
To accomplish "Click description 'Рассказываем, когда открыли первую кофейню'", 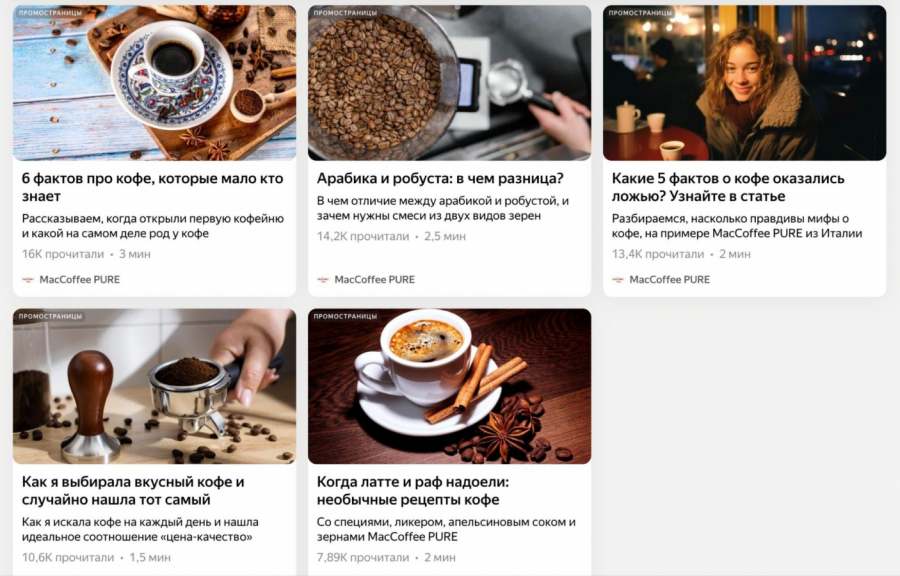I will click(x=153, y=226).
